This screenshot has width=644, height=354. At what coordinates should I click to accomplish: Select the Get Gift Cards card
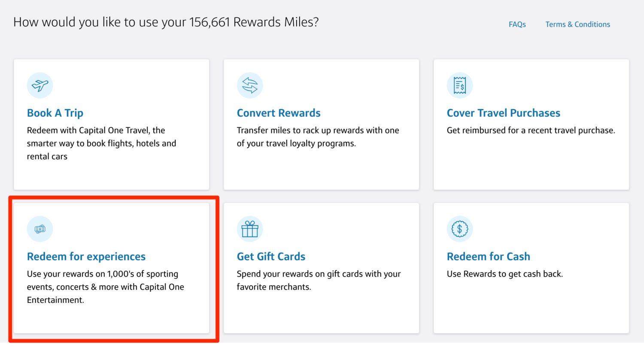[x=321, y=268]
